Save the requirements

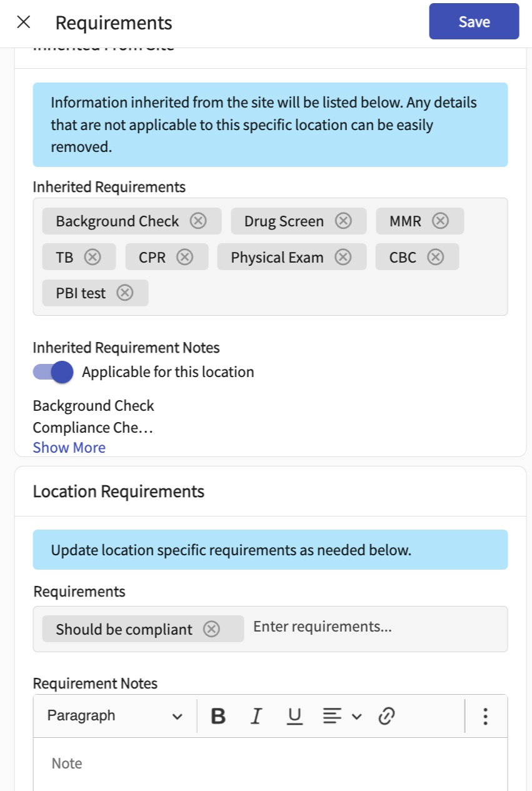pos(474,22)
